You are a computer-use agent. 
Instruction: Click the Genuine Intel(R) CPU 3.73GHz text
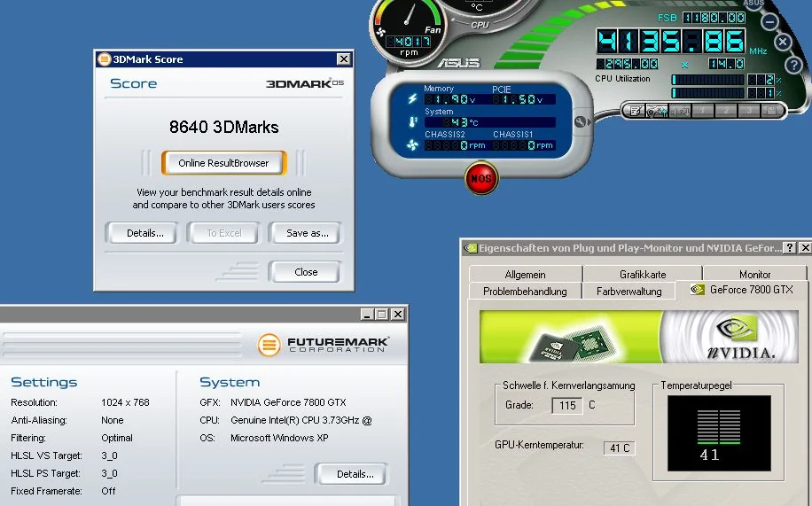pos(301,420)
